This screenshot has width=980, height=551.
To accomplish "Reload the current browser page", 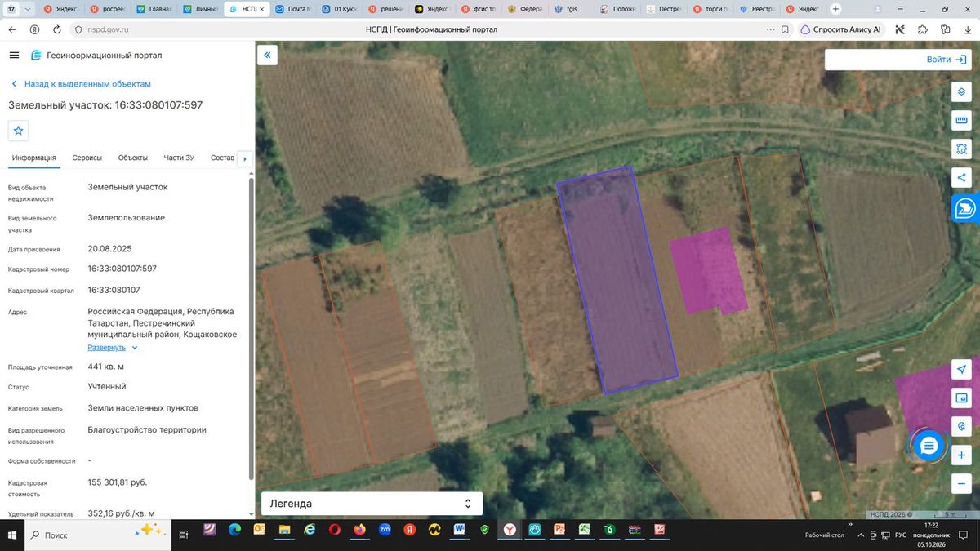I will click(57, 29).
